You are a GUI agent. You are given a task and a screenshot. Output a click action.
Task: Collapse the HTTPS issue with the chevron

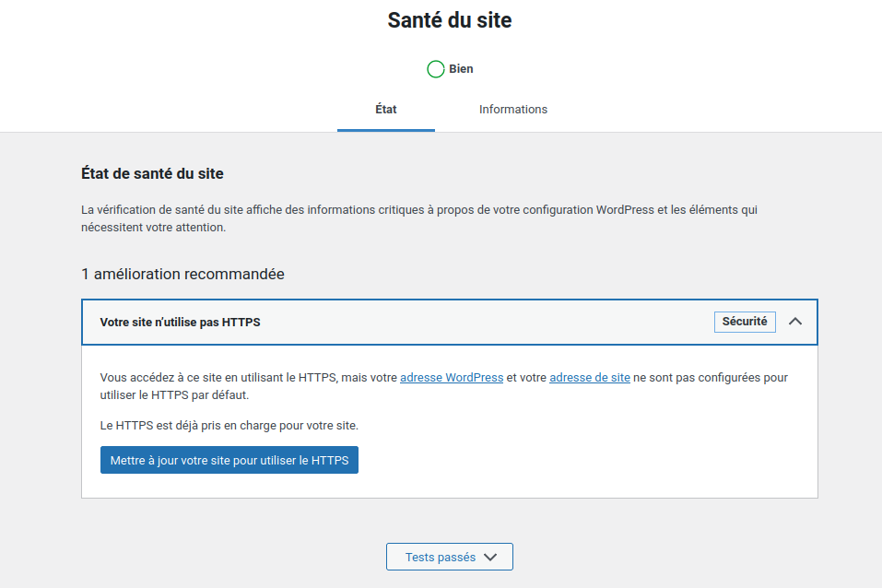[x=796, y=322]
